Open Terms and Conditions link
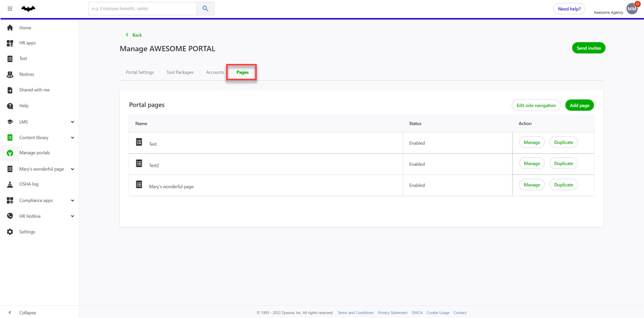The height and width of the screenshot is (318, 644). click(x=356, y=312)
